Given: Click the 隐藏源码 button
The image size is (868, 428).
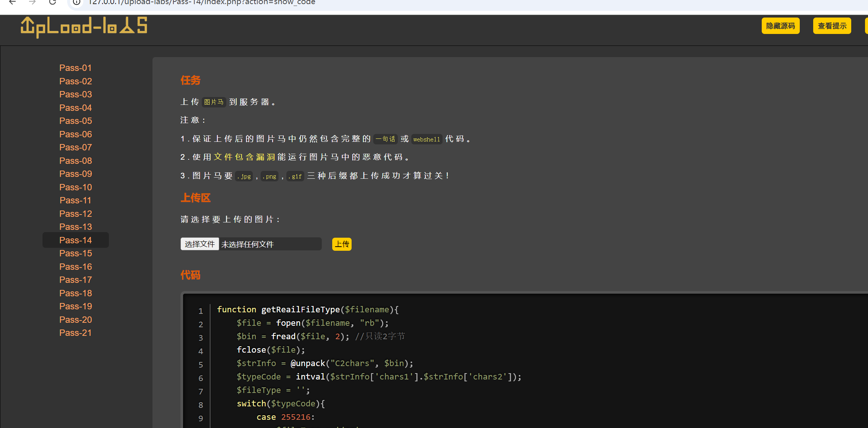Looking at the screenshot, I should click(780, 26).
